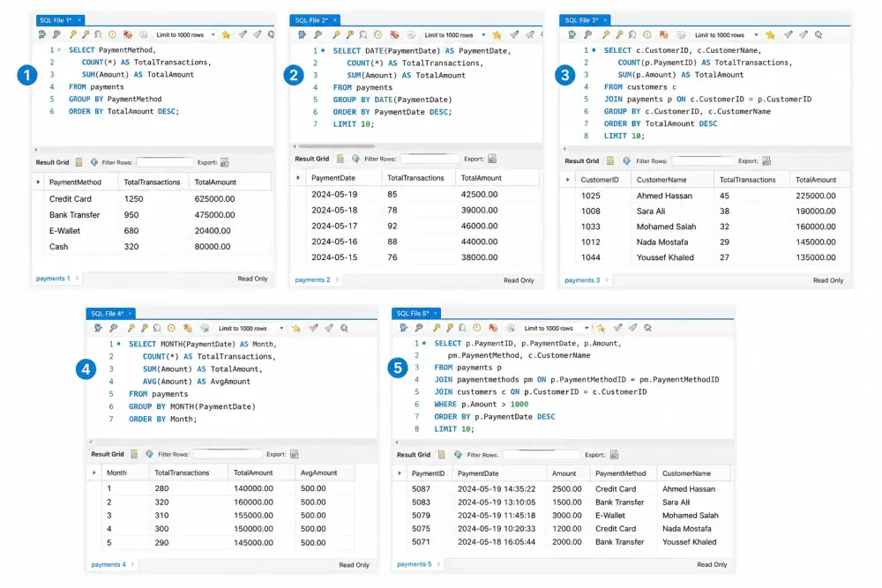Screen dimensions: 882x588
Task: Click the save-script icon in SQL File 3 toolbar
Action: tap(587, 35)
